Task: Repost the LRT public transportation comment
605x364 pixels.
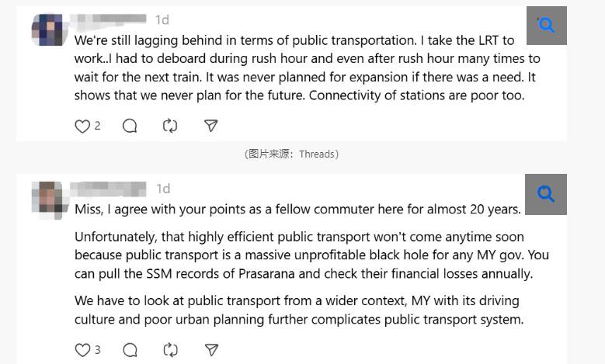Action: (170, 126)
